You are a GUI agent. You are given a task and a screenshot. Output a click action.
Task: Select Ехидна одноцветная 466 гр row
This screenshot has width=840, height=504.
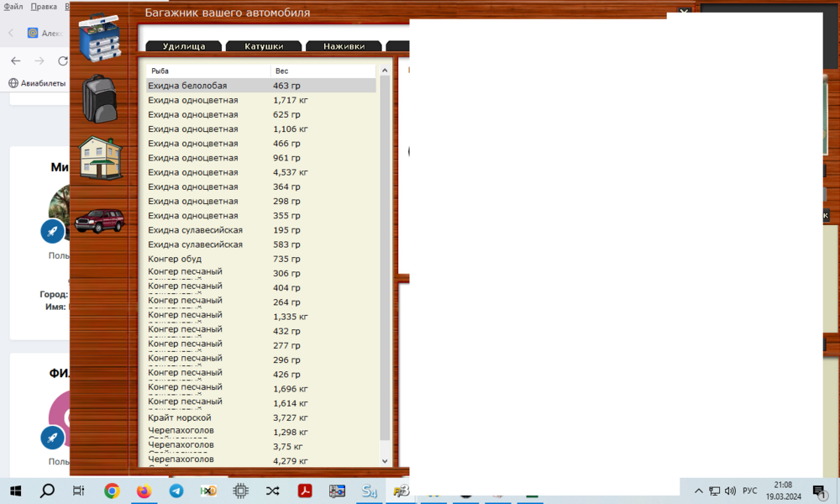pyautogui.click(x=261, y=144)
